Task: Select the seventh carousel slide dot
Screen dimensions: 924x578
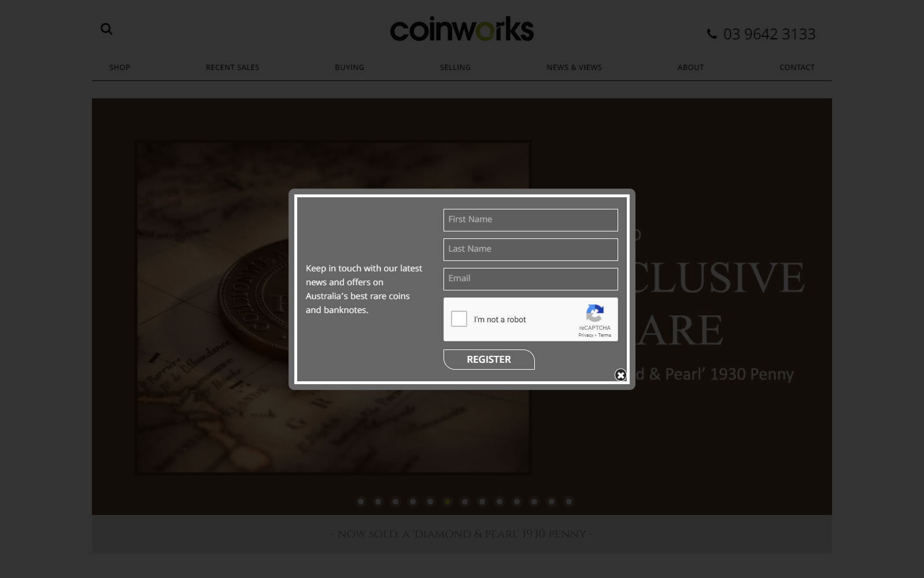Action: tap(465, 502)
